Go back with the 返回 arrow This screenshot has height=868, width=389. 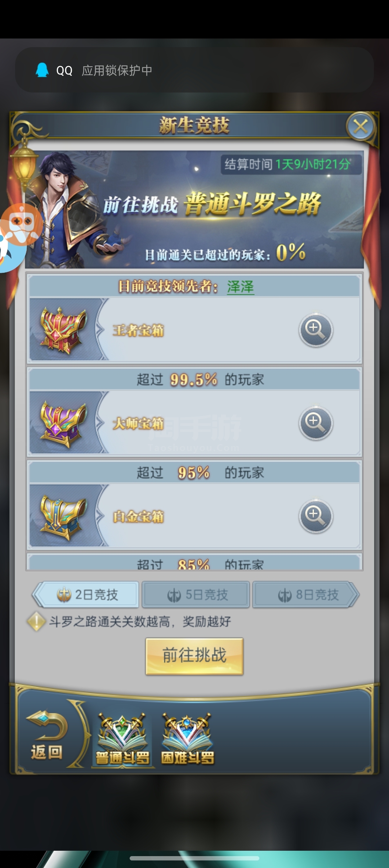(47, 735)
